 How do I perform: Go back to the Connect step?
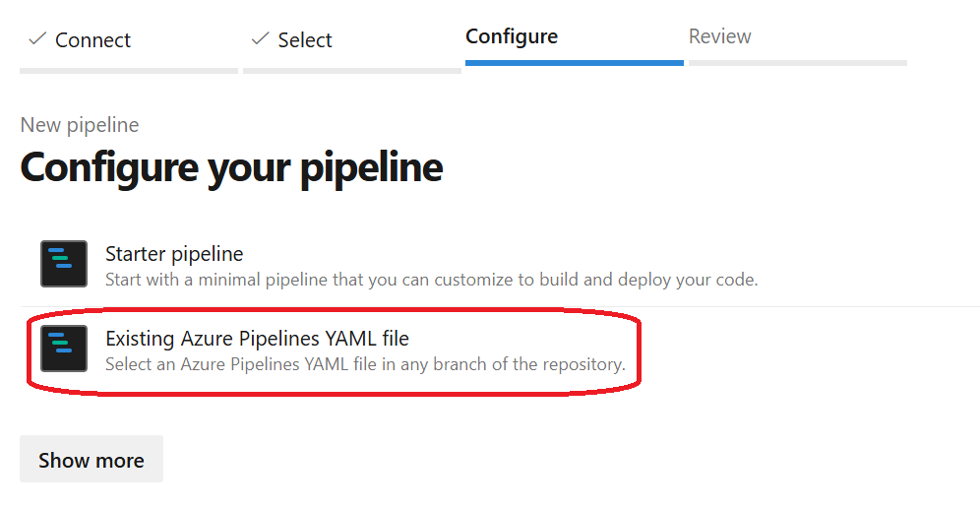[x=92, y=40]
